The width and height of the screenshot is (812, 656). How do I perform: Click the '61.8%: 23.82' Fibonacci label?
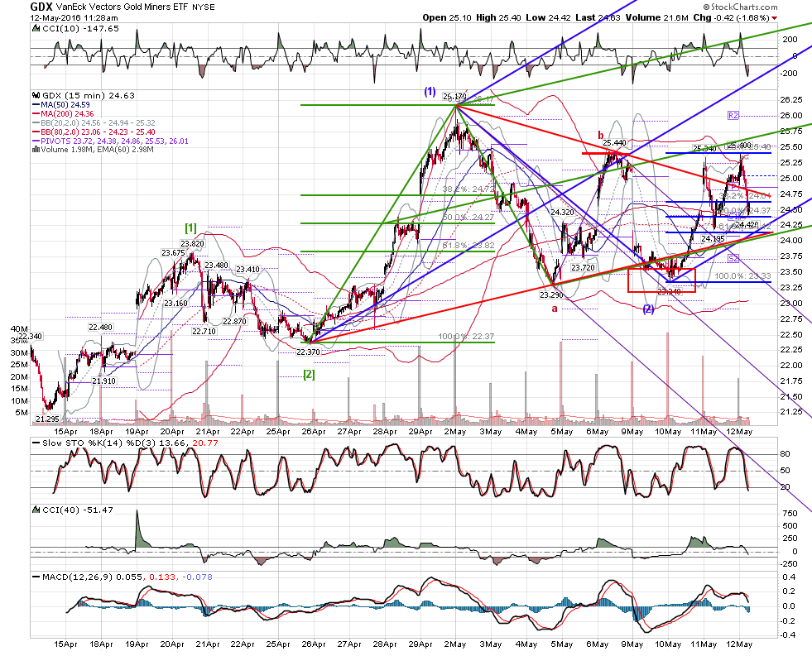[x=468, y=245]
